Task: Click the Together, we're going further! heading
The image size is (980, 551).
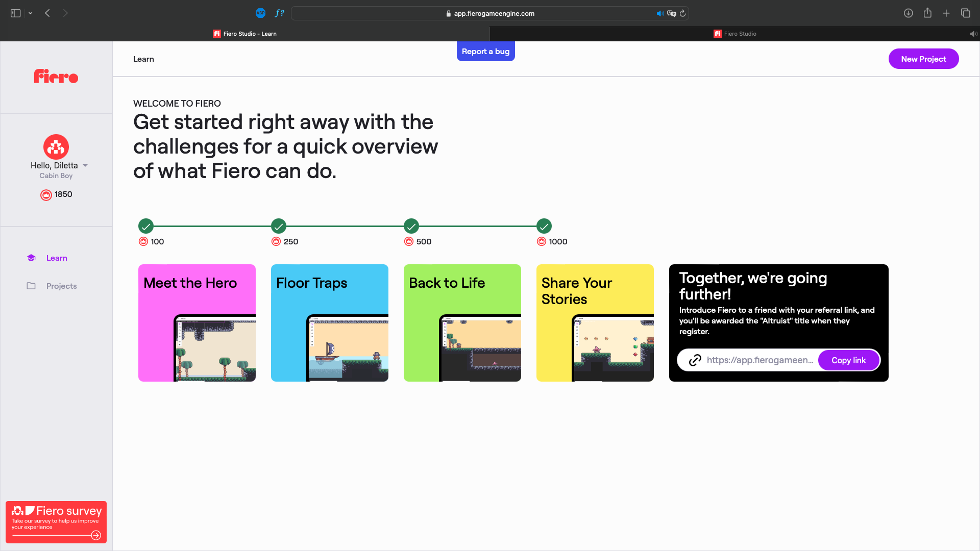Action: click(753, 286)
